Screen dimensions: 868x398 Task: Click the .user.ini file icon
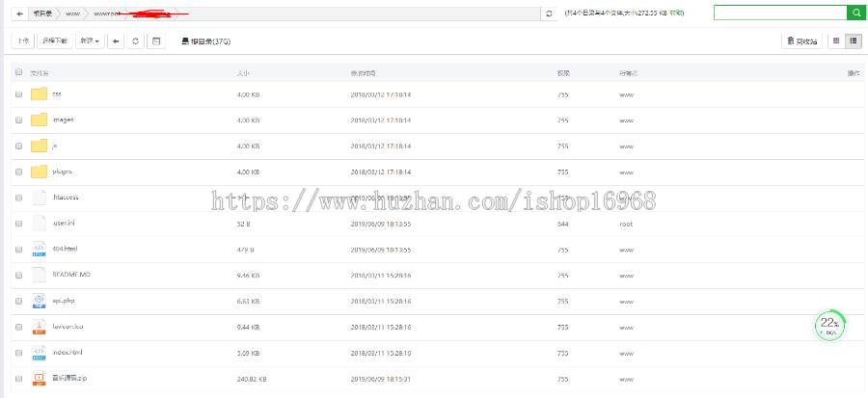(x=39, y=224)
